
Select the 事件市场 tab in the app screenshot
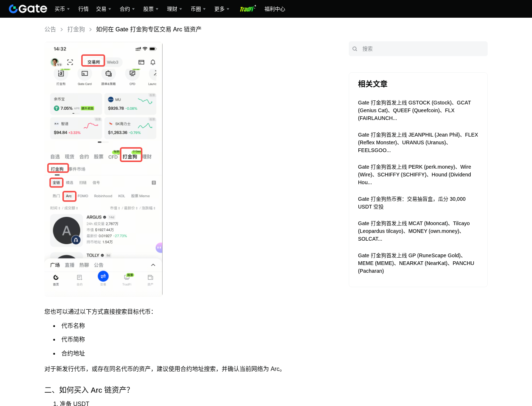pos(77,169)
